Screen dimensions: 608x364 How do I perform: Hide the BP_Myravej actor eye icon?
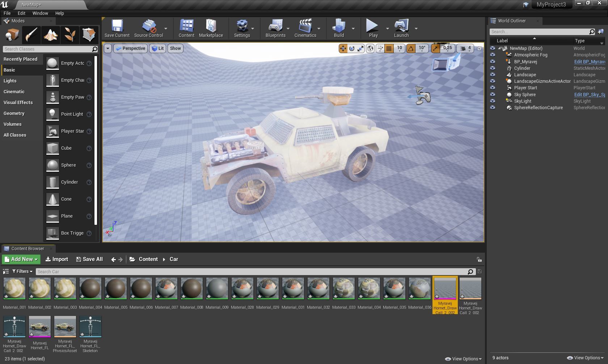[x=493, y=61]
